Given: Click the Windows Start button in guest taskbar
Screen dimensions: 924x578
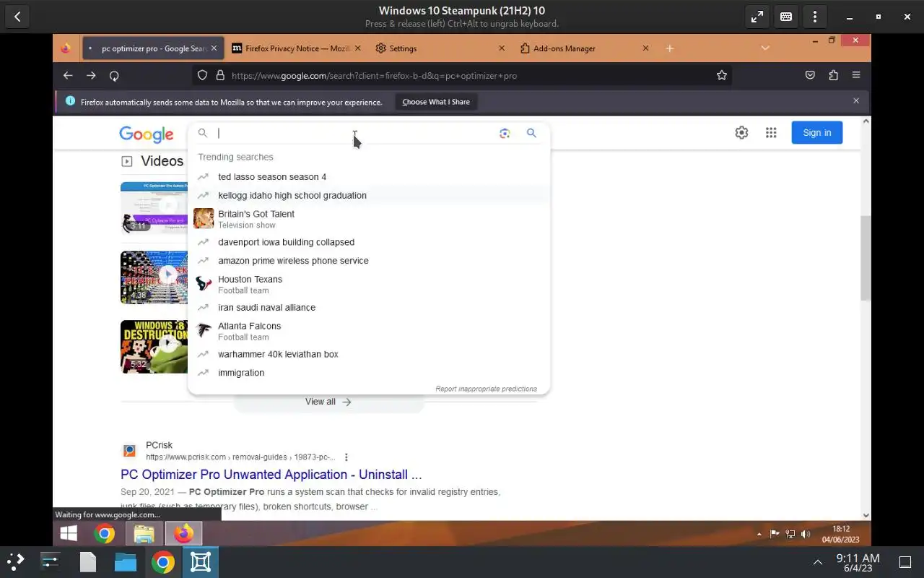Looking at the screenshot, I should pyautogui.click(x=69, y=534).
